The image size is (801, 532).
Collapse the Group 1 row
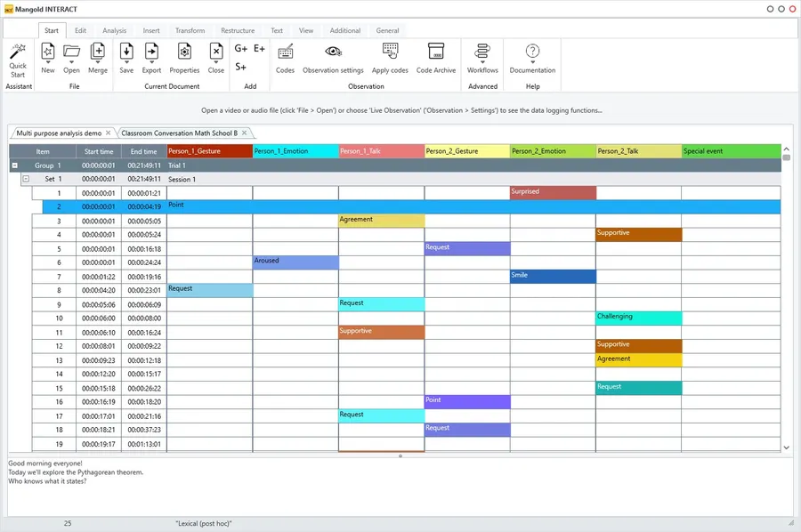tap(15, 165)
